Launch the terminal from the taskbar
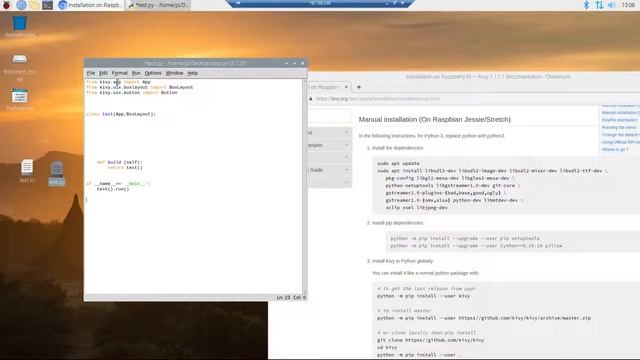The height and width of the screenshot is (360, 640). click(x=47, y=5)
